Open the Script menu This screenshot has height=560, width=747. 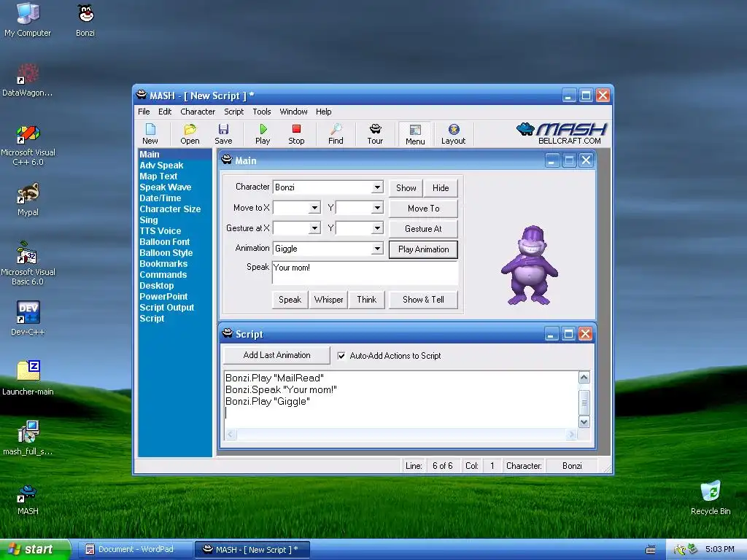pyautogui.click(x=234, y=112)
